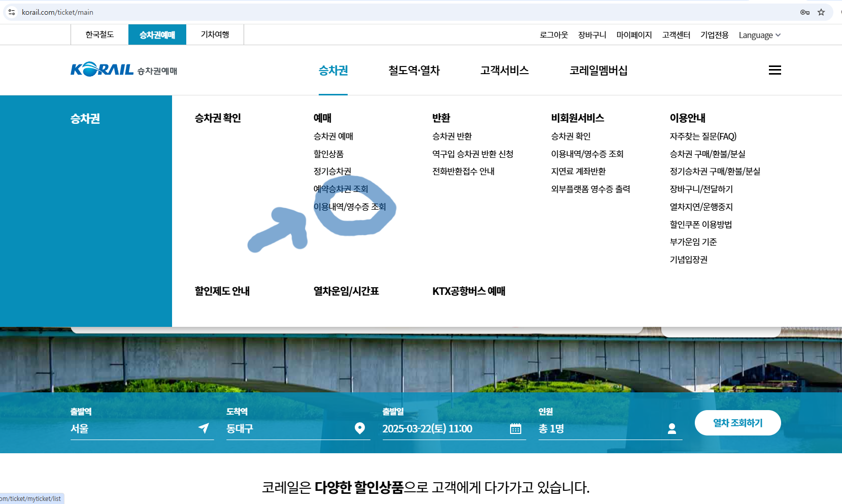Open 정기승차권 under 예매
Screen dimensions: 842x504
pos(332,171)
